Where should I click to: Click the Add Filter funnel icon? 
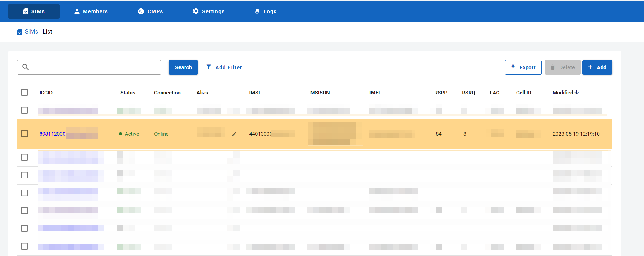[209, 67]
